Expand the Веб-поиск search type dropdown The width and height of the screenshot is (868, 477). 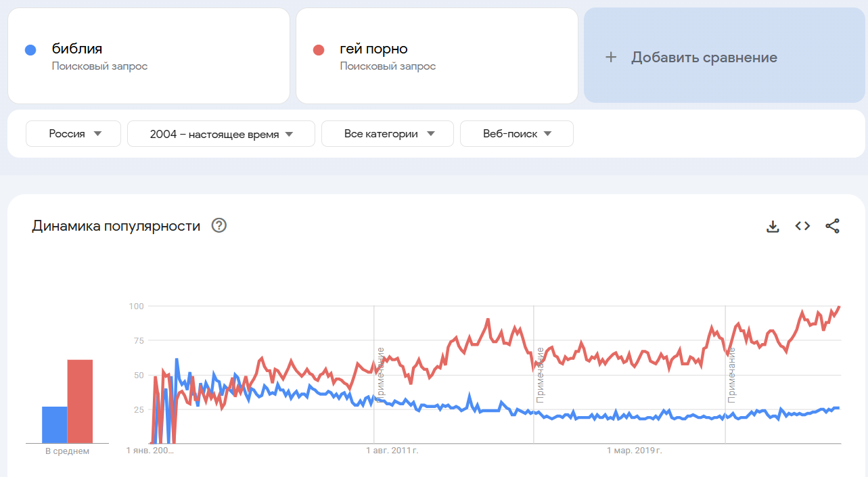click(x=517, y=134)
